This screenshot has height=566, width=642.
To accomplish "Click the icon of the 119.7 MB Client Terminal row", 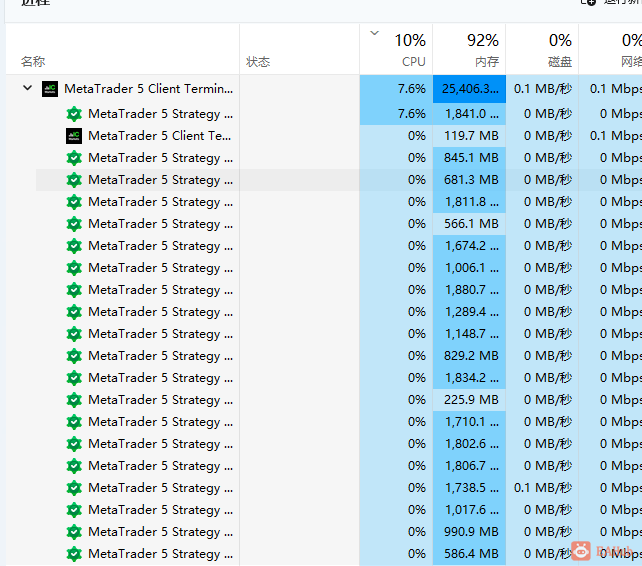I will (x=74, y=136).
